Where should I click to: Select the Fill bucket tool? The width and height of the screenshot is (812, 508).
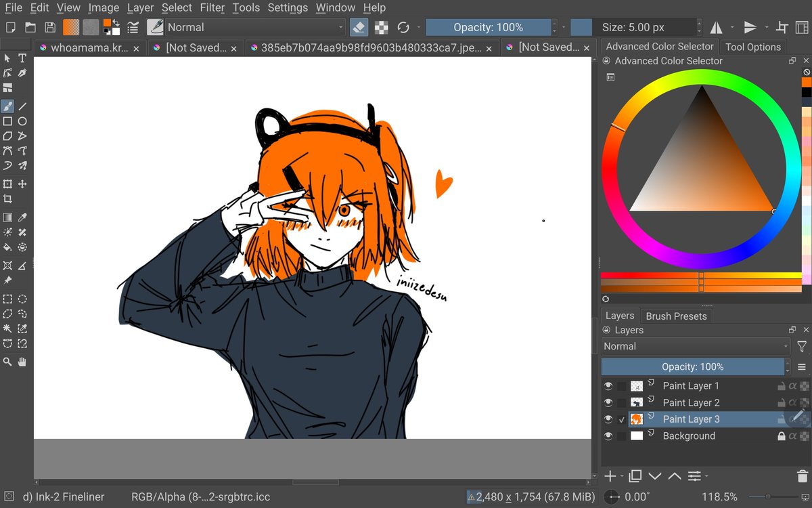click(x=7, y=247)
